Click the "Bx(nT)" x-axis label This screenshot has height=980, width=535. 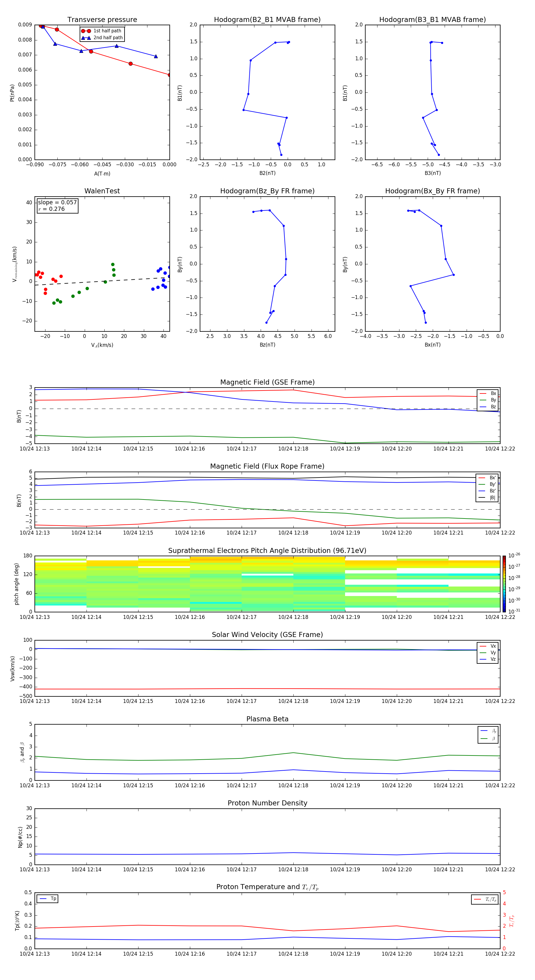[x=432, y=345]
